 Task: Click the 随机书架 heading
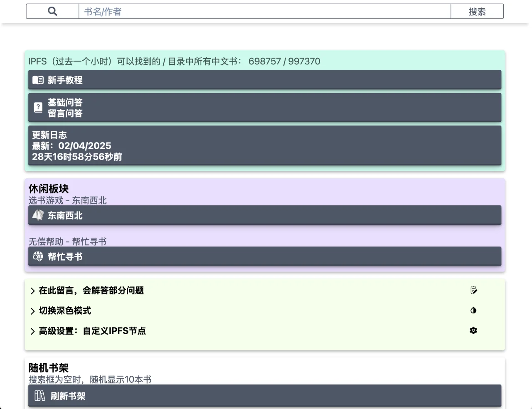(49, 368)
